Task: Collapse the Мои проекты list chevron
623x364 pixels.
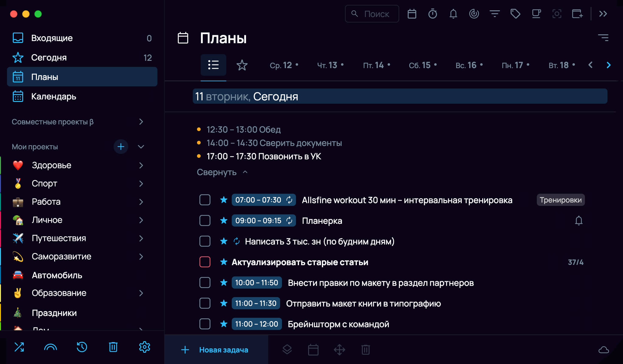Action: 141,147
